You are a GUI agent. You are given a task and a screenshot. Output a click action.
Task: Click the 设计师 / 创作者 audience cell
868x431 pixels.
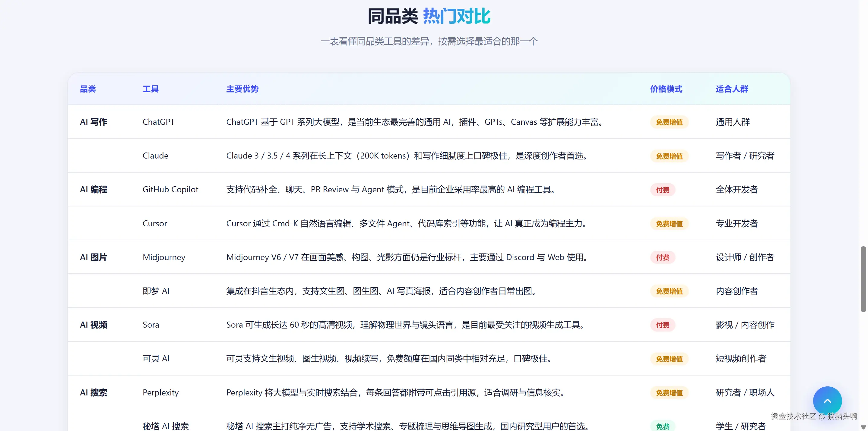[745, 257]
